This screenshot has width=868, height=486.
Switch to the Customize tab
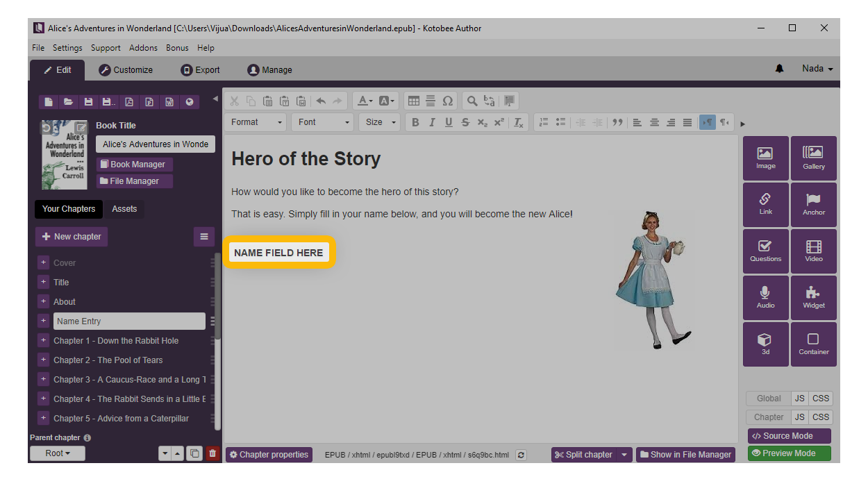[126, 70]
